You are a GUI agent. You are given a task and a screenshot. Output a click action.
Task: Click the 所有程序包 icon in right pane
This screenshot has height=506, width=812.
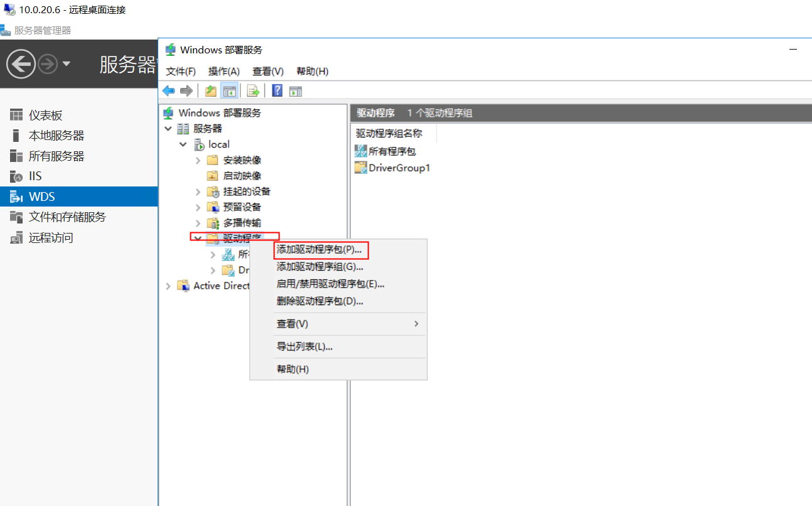point(360,151)
